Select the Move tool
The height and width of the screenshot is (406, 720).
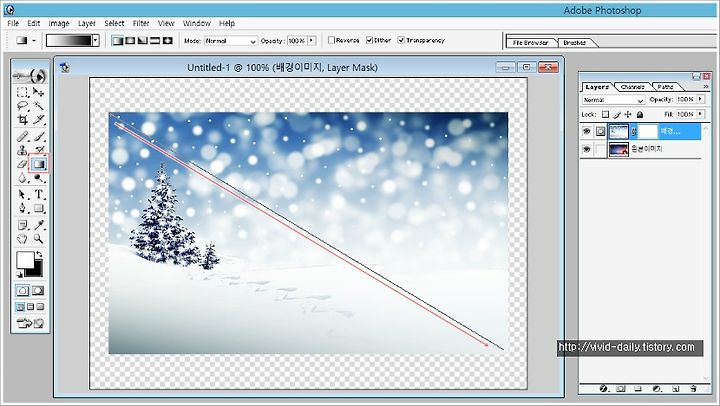39,92
